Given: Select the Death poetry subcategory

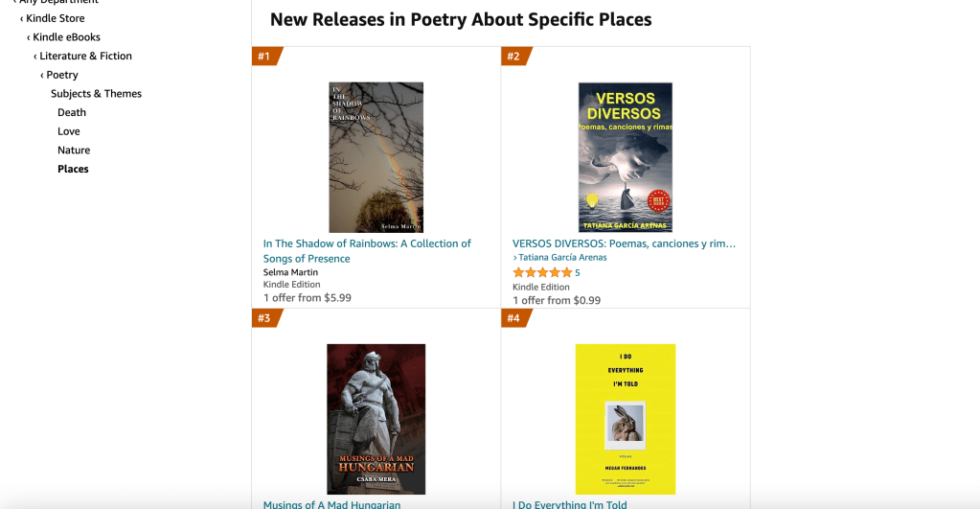Looking at the screenshot, I should 72,112.
